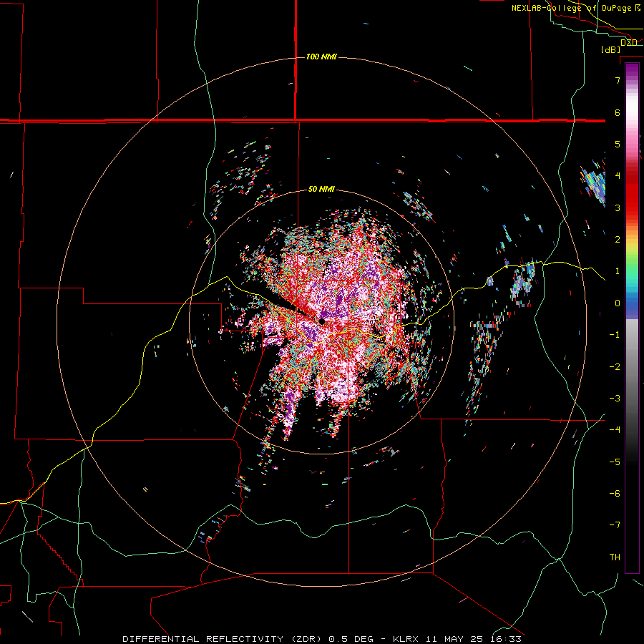This screenshot has height=644, width=644.
Task: Click the 100 NMI range ring label
Action: [321, 57]
